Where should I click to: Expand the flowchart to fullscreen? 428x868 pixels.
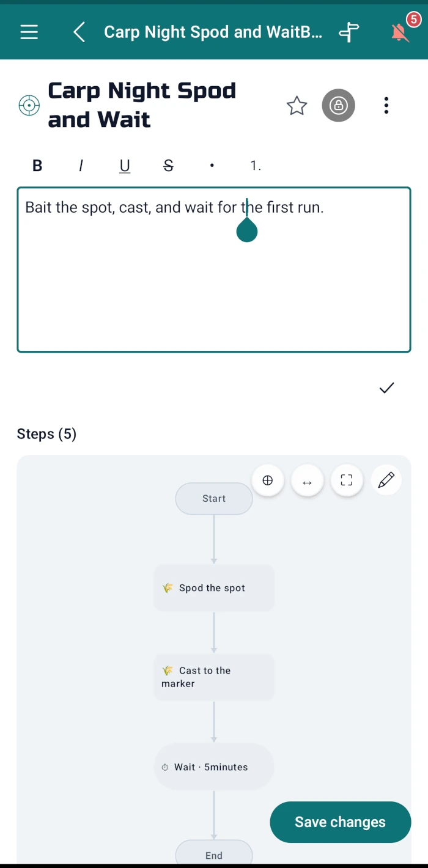pos(347,480)
